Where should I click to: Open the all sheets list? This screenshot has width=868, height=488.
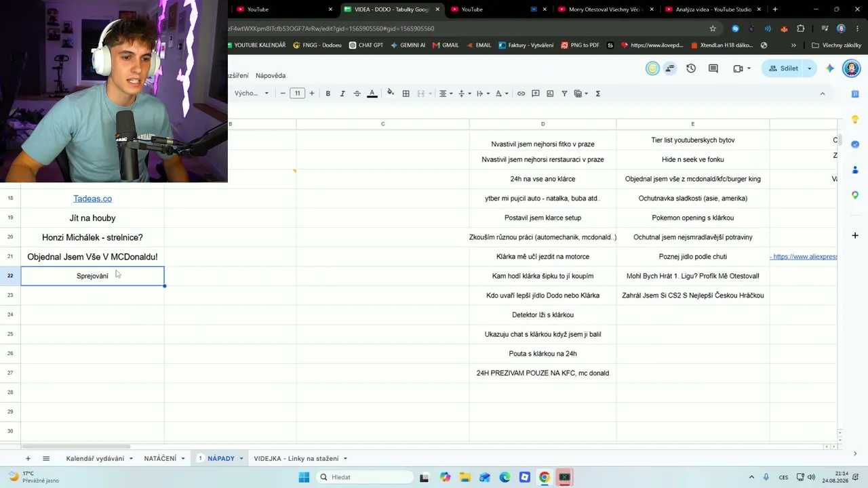(46, 459)
